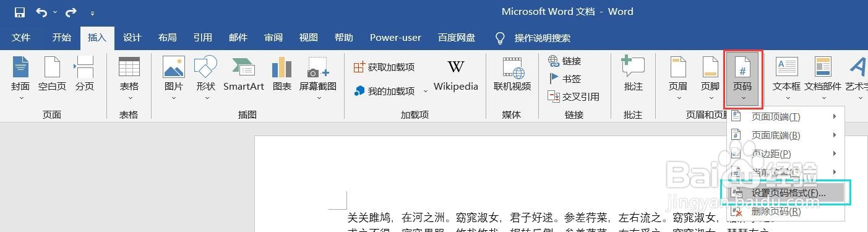868x232 pixels.
Task: Click the Save icon in quick access toolbar
Action: (x=19, y=12)
